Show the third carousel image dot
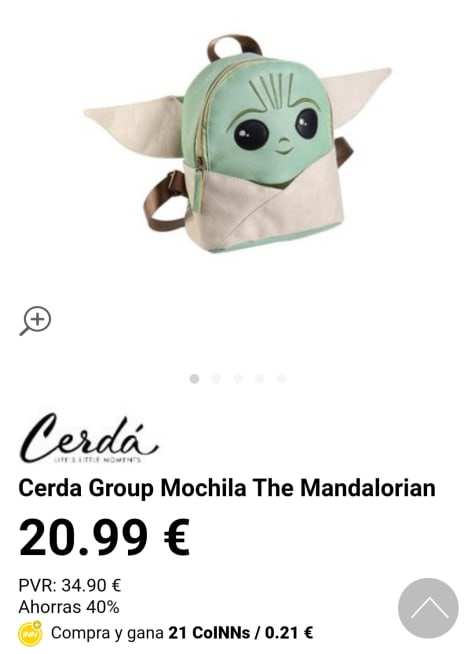This screenshot has width=475, height=654. 238,379
